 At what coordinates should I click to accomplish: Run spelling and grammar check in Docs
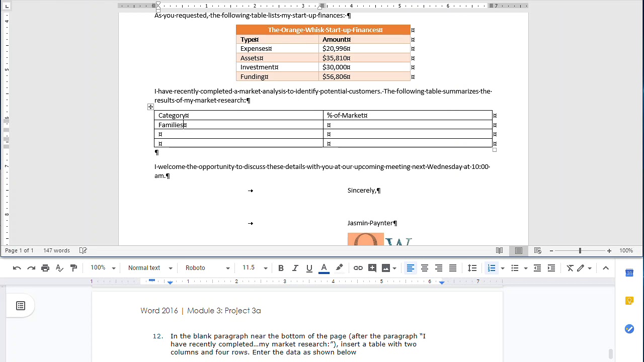59,268
